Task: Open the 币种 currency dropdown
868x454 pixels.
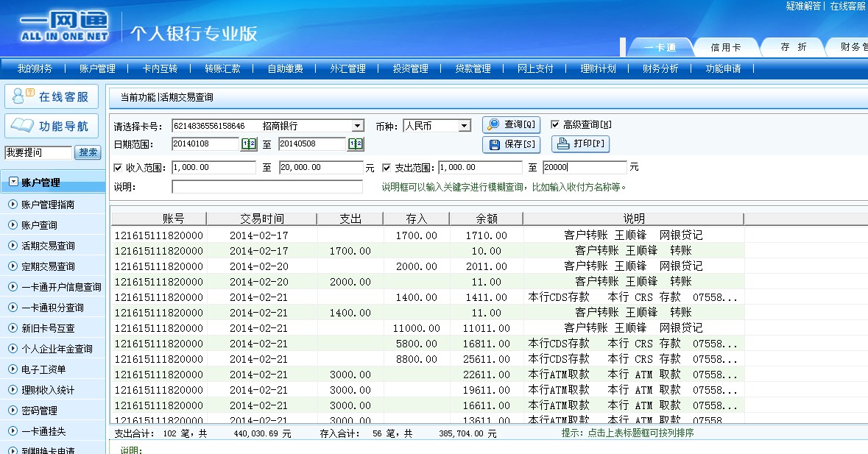Action: tap(464, 126)
